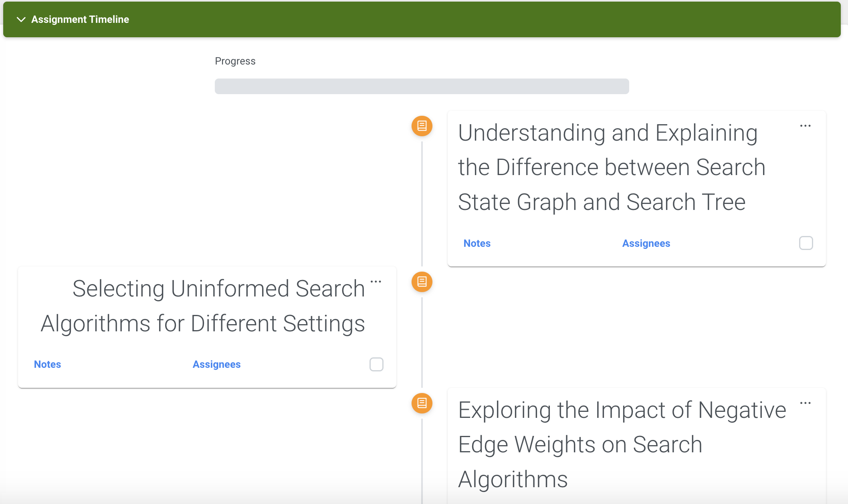Click the orange timeline icon beside Exploring the Impact card

[422, 403]
